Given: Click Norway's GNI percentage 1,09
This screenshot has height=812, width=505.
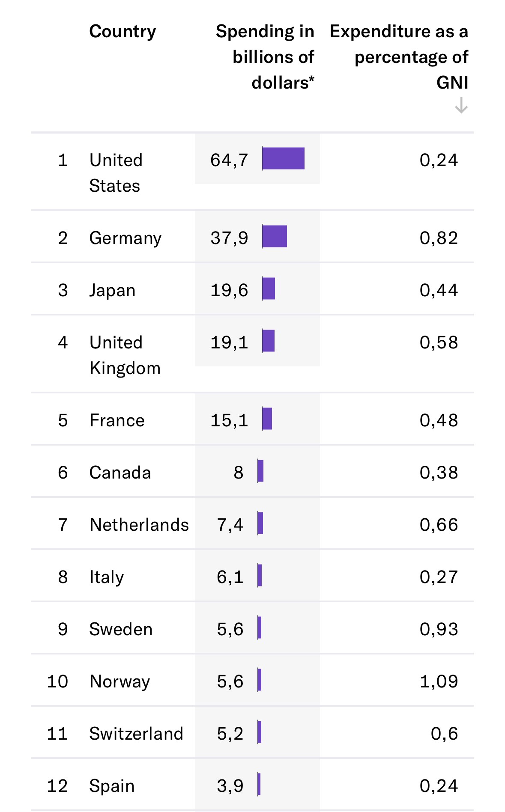Looking at the screenshot, I should tap(439, 681).
